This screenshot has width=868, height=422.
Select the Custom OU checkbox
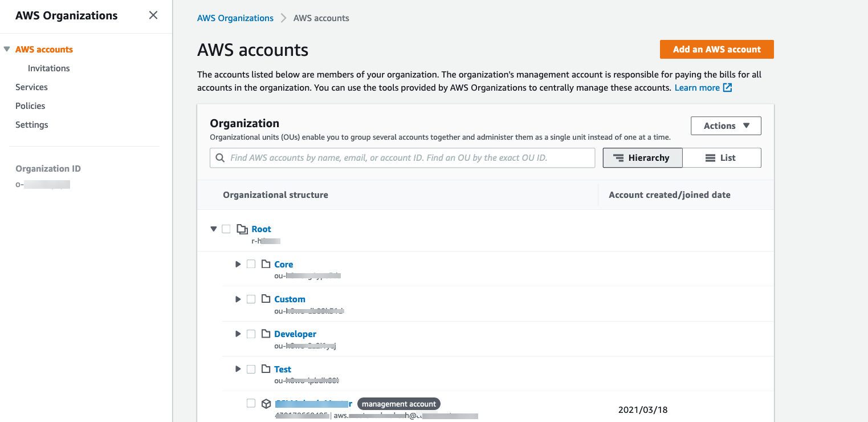[x=251, y=299]
